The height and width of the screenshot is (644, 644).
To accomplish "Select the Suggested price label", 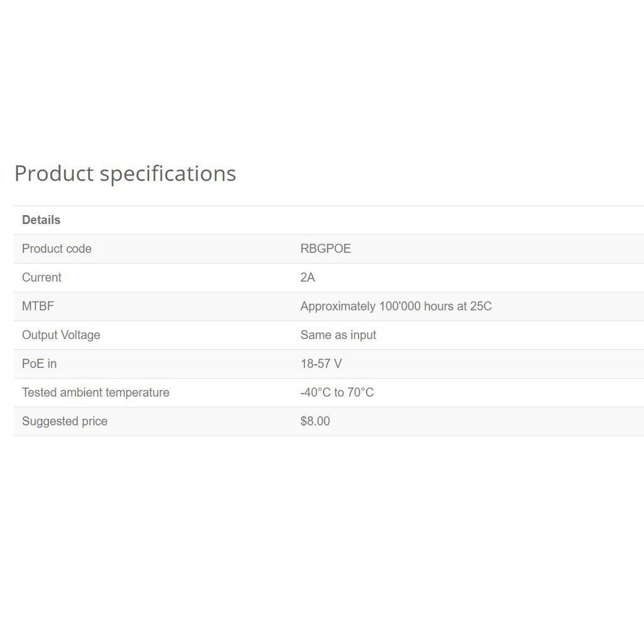I will pyautogui.click(x=65, y=421).
